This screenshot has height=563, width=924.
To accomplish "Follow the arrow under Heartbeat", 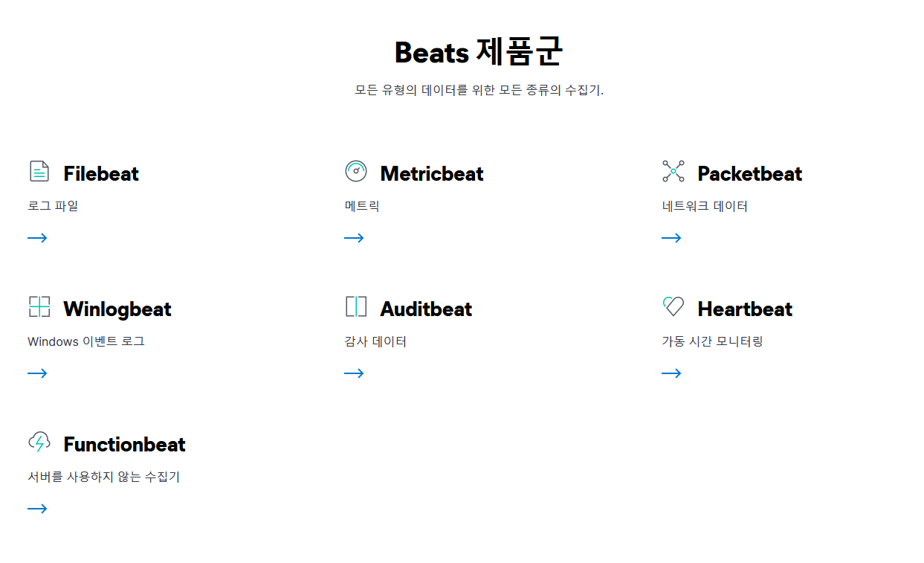I will 671,373.
